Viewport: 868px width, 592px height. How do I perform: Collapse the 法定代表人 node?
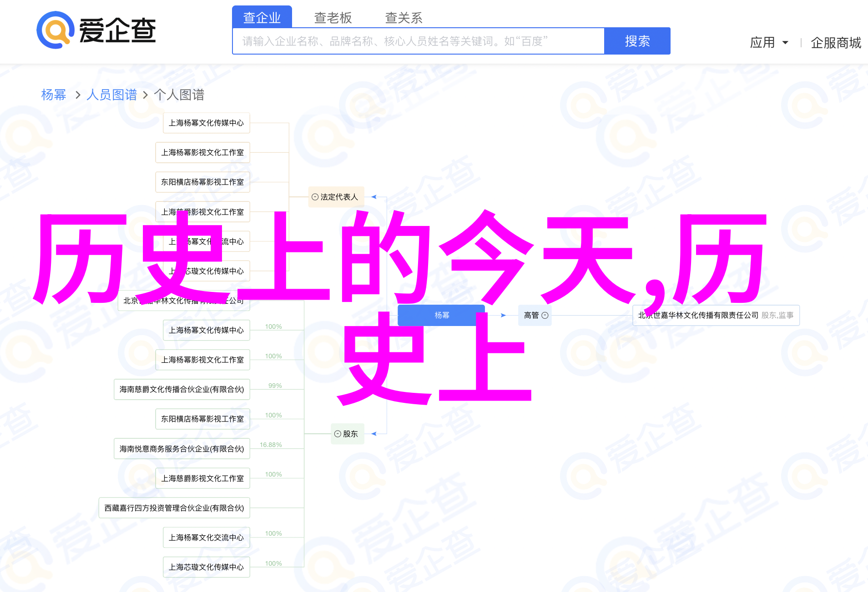(315, 197)
